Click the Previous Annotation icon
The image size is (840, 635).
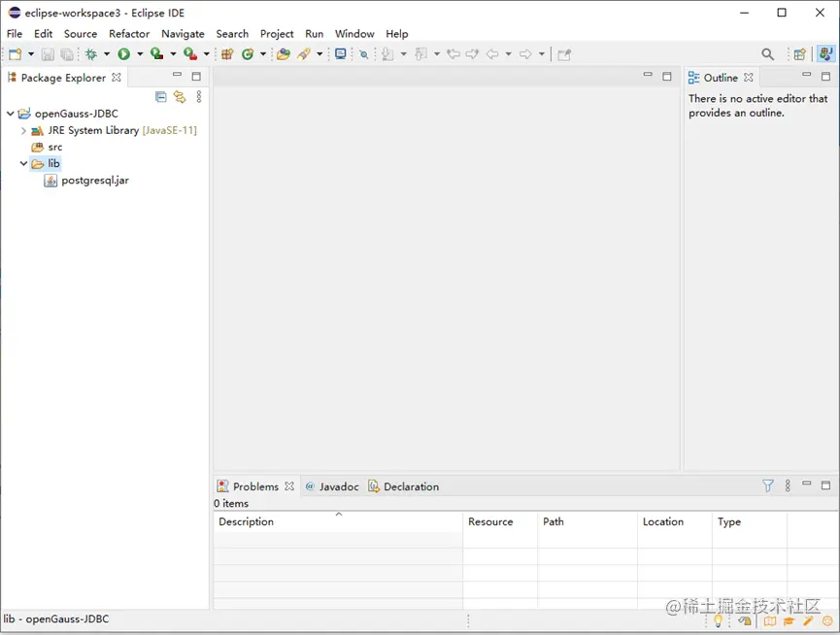tap(421, 54)
